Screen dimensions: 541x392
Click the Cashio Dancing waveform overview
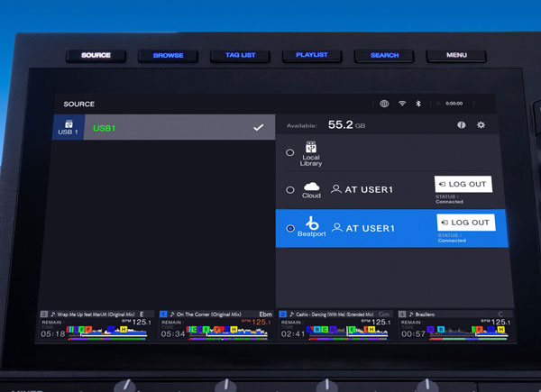347,332
